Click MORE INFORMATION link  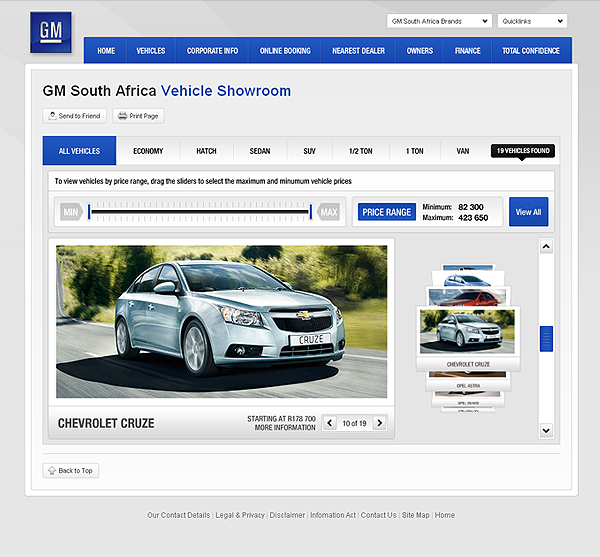(285, 428)
